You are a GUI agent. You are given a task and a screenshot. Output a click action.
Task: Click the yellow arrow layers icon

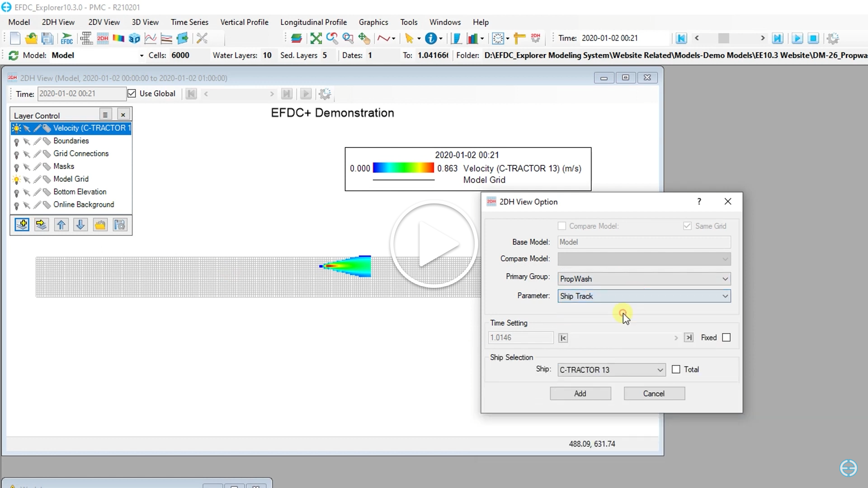(41, 225)
